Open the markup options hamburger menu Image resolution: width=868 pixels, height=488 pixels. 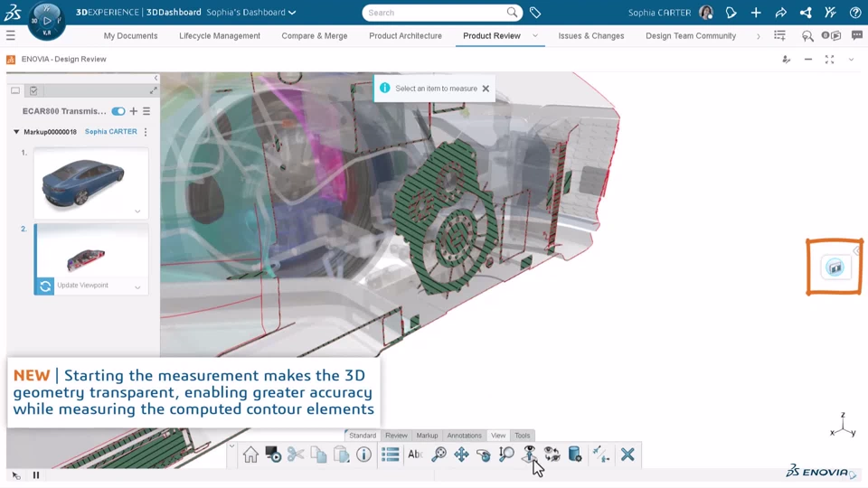click(146, 111)
